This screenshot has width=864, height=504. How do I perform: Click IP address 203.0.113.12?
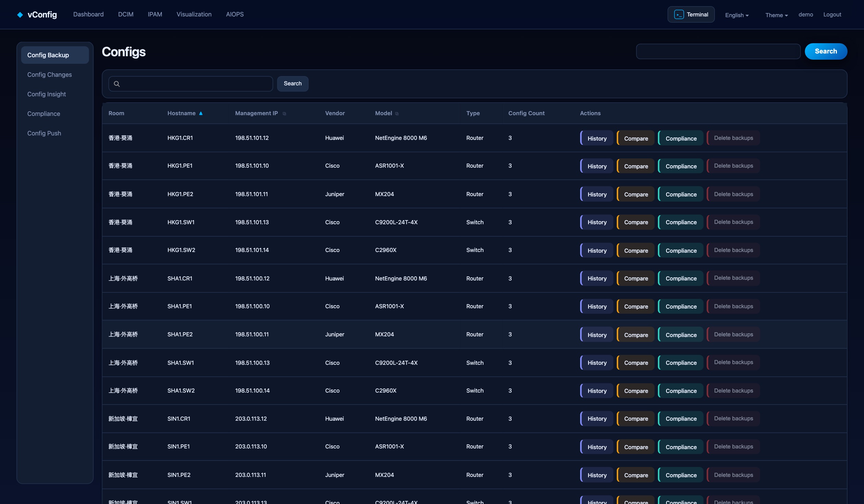(x=251, y=419)
